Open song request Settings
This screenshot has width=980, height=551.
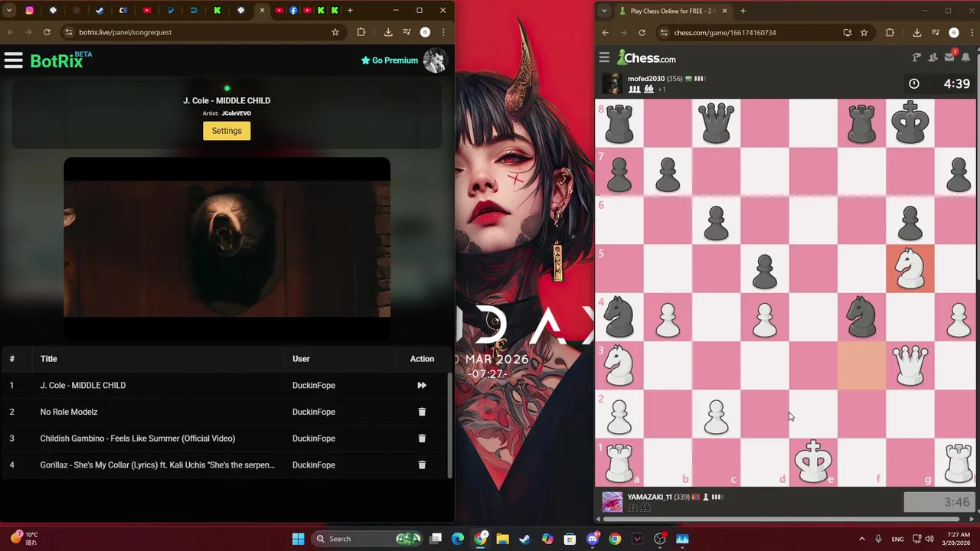click(227, 131)
